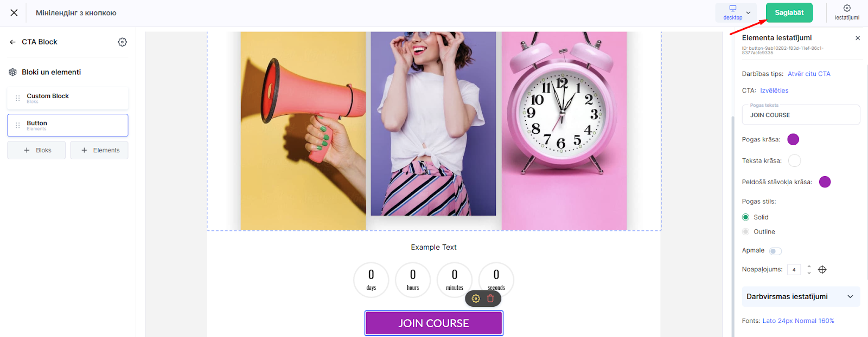Click the gear icon above the JOIN COURSE button
The image size is (868, 337).
[x=476, y=299]
